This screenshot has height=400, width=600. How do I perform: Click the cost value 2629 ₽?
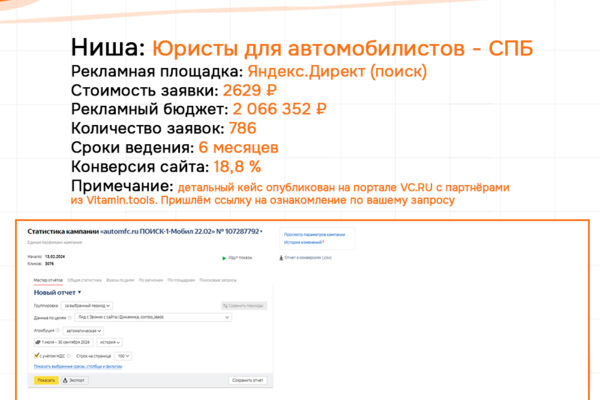click(250, 91)
